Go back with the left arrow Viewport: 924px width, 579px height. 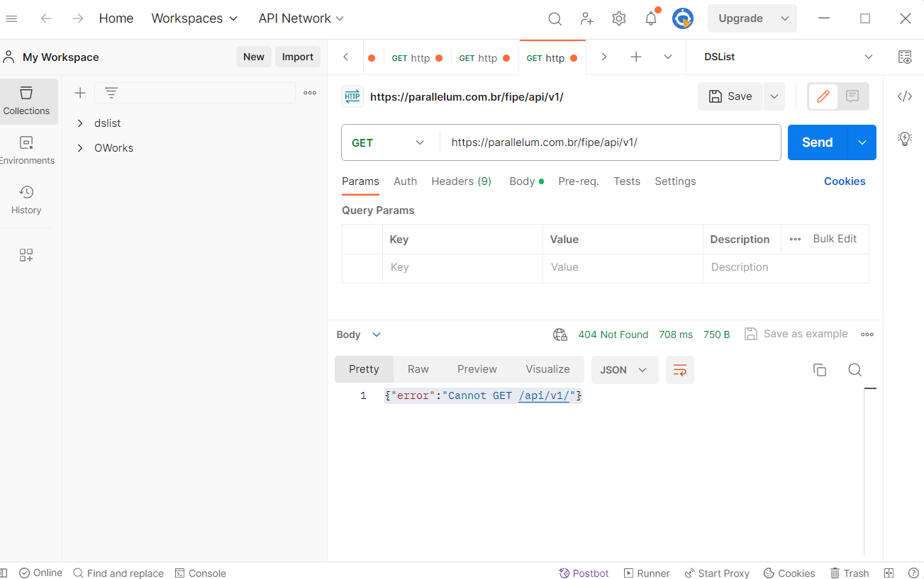click(x=46, y=18)
